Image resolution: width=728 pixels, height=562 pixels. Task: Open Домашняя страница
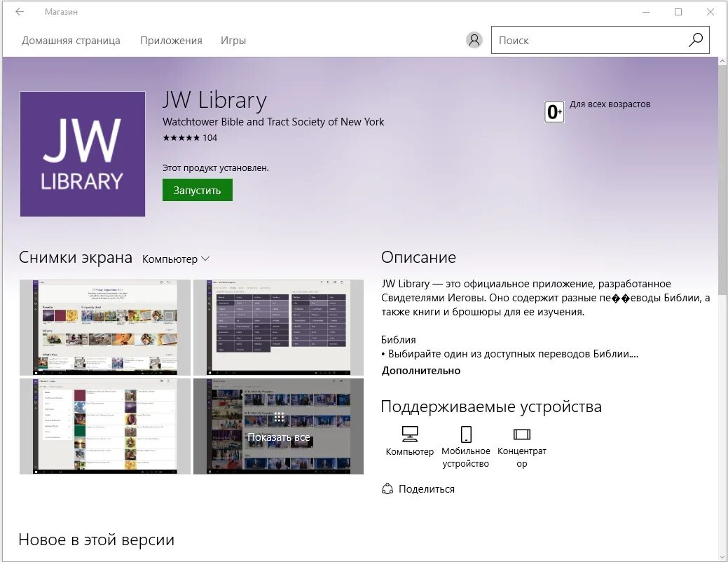[x=71, y=40]
